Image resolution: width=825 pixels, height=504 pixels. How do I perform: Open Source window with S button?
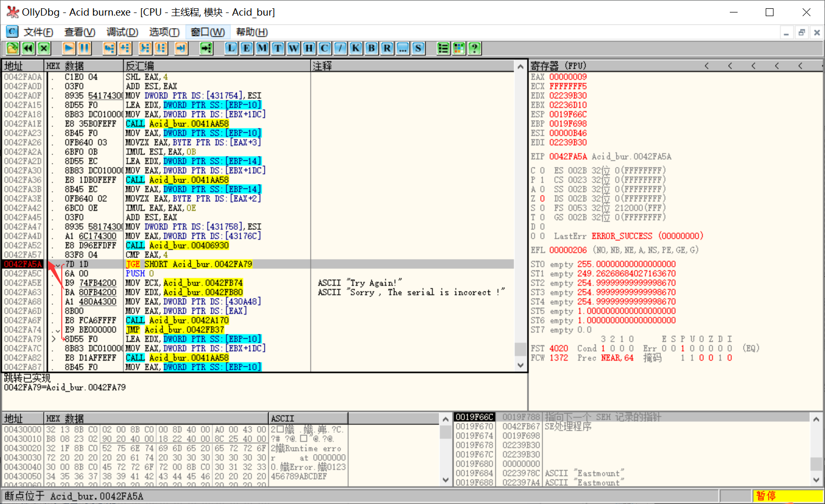(418, 48)
